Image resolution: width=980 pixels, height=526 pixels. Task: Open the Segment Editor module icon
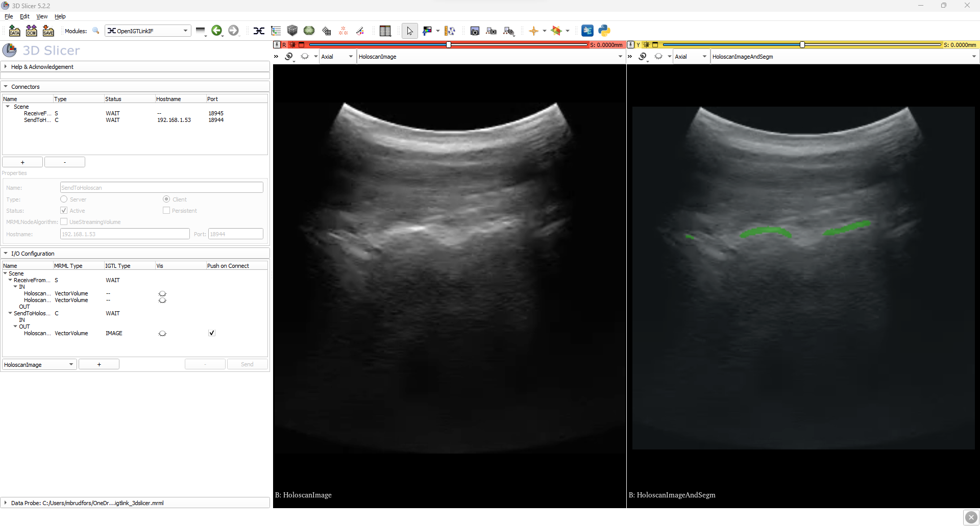pos(360,31)
